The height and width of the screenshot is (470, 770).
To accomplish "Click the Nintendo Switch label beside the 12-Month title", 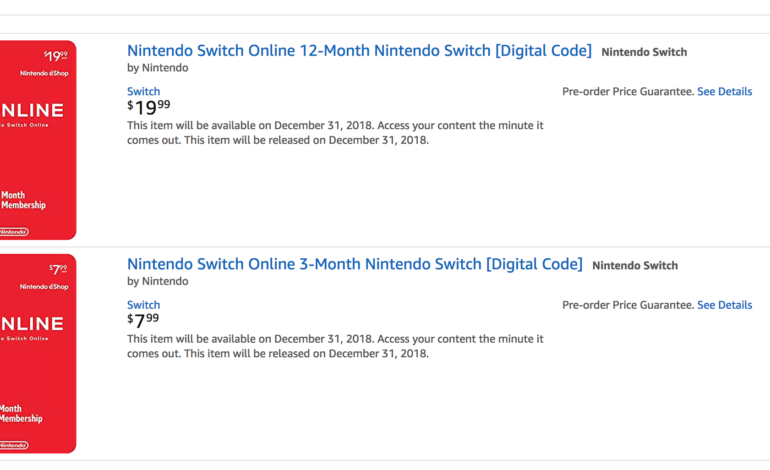I will pos(644,52).
